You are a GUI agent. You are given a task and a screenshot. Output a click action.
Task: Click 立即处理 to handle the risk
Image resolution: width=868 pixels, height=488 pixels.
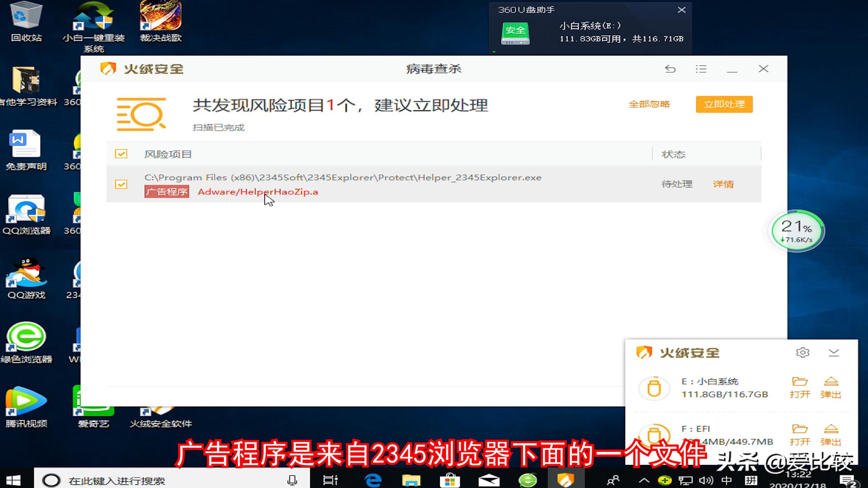[x=724, y=104]
